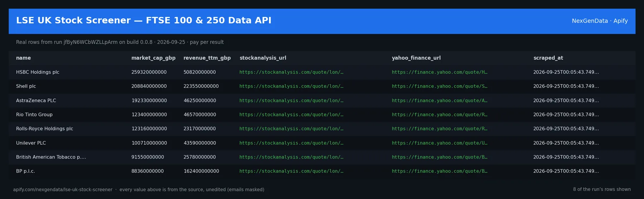Click scraped_at timestamp in British American Tobacco row
This screenshot has width=644, height=199.
[566, 157]
